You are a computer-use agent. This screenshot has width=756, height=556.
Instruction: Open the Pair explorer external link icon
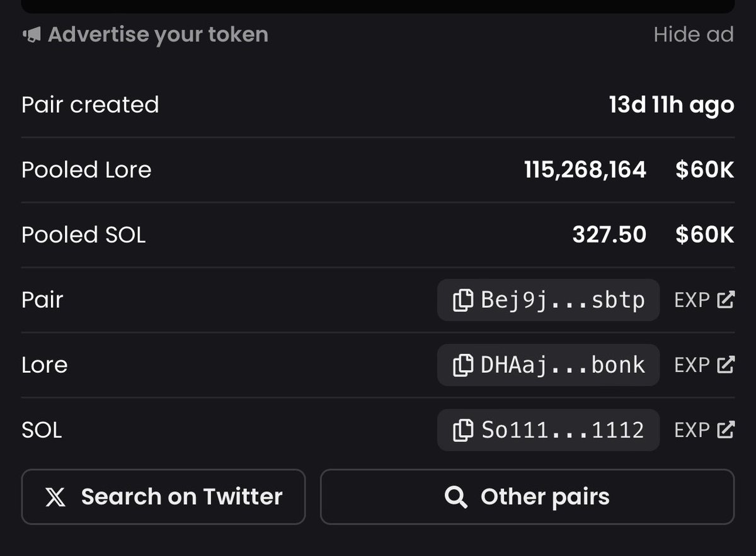pyautogui.click(x=726, y=300)
